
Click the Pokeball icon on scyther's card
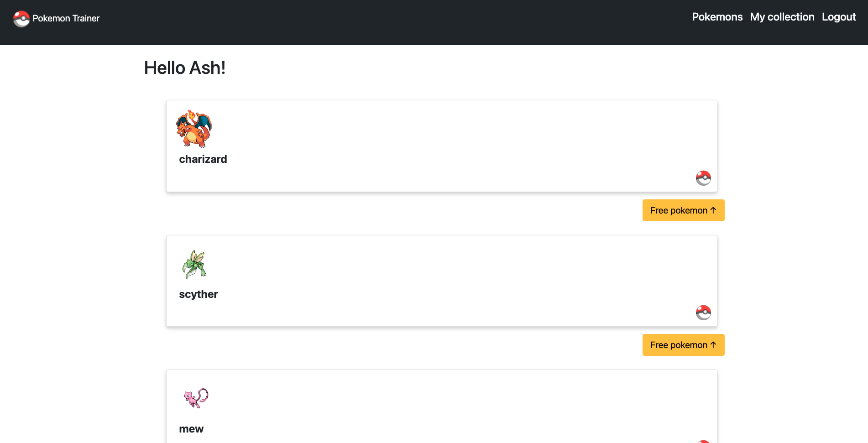point(703,313)
